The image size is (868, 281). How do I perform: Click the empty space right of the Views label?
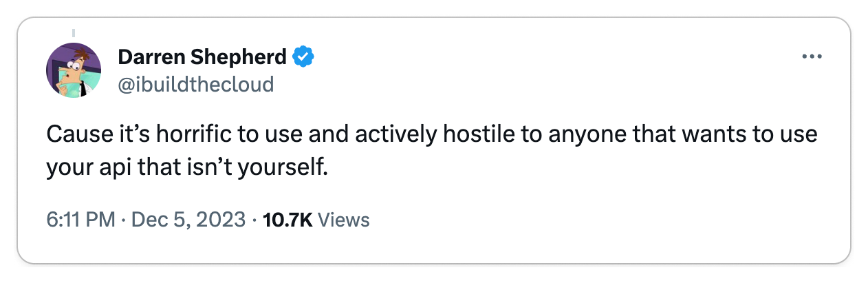coord(585,220)
